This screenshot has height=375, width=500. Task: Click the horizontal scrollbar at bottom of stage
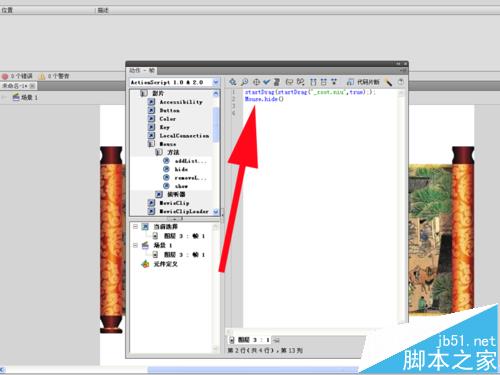coord(253,369)
